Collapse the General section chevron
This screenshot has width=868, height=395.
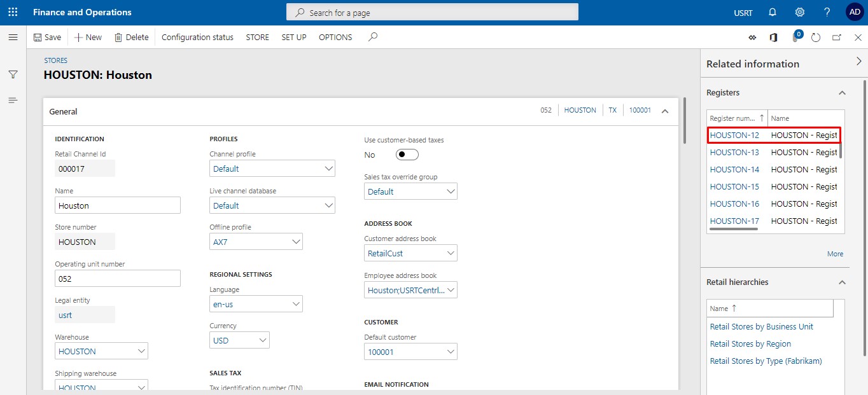coord(665,111)
